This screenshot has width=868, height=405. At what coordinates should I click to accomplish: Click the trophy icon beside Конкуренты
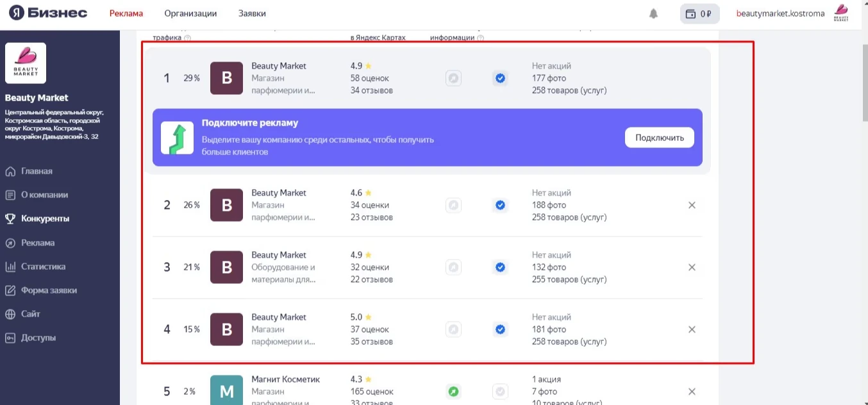pyautogui.click(x=10, y=219)
